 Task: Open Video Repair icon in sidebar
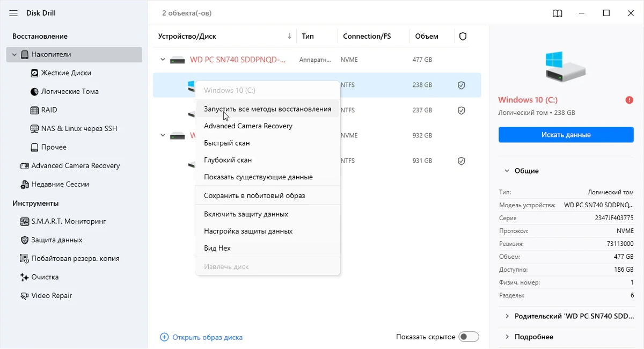click(24, 296)
